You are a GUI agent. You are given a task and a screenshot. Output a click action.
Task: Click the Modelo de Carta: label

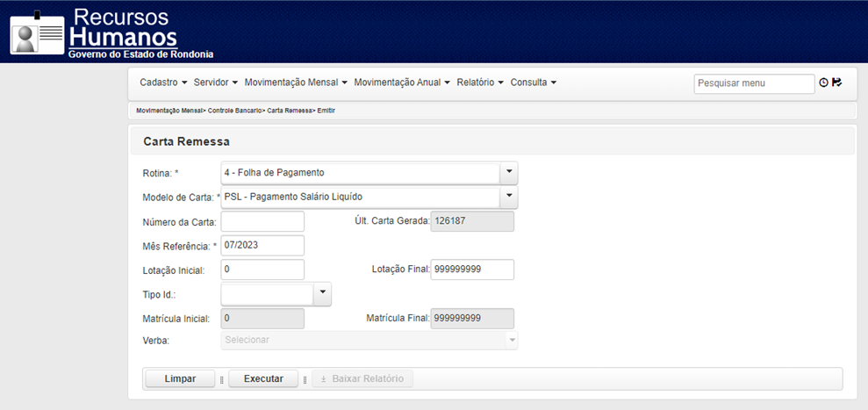[x=181, y=198]
